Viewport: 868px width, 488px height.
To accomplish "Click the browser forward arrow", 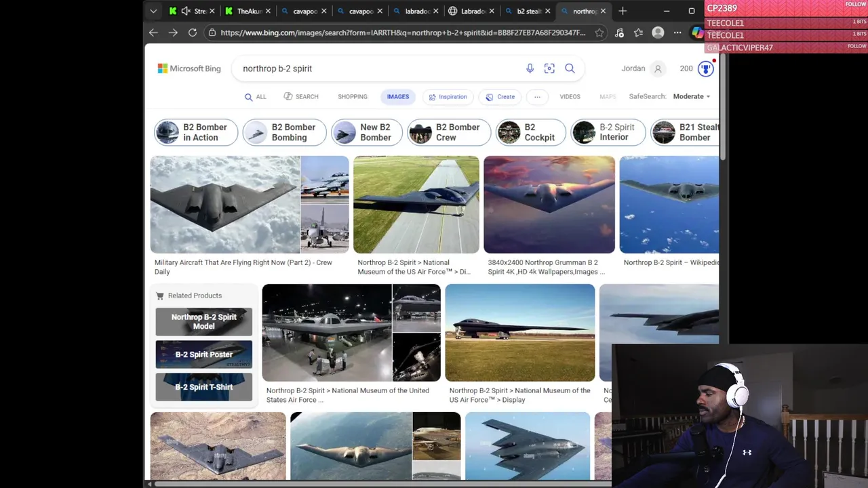I will [x=173, y=33].
